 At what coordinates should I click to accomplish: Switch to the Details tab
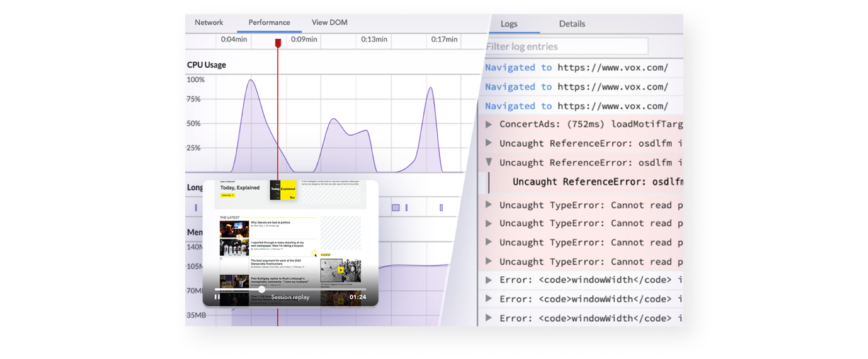pos(572,24)
